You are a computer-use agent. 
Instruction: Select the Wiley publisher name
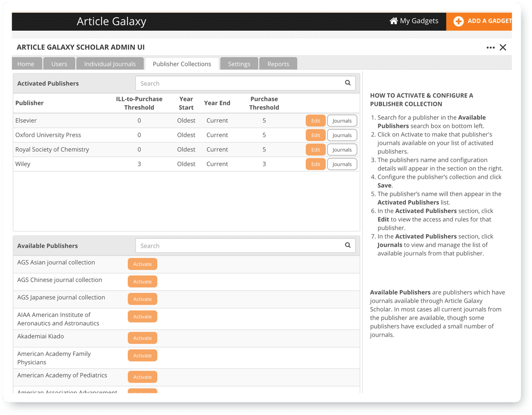point(23,164)
